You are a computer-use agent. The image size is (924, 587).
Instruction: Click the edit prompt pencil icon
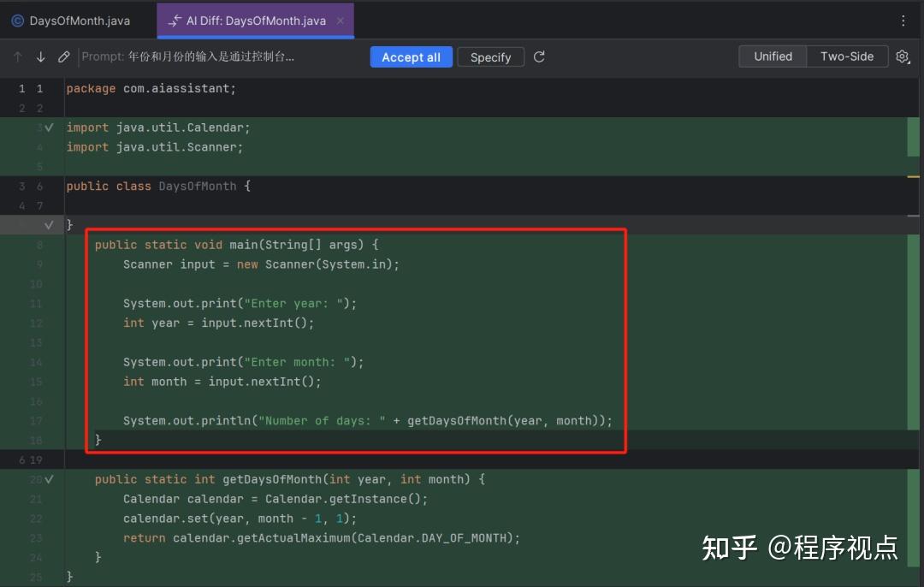tap(62, 56)
